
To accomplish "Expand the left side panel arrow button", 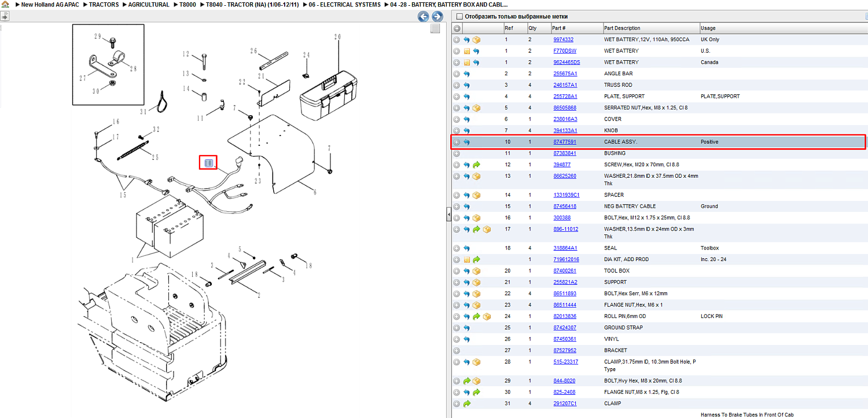I will pyautogui.click(x=5, y=17).
